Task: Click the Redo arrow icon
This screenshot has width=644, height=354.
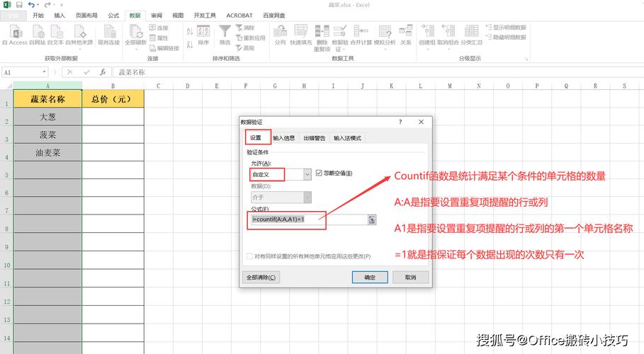Action: click(47, 5)
